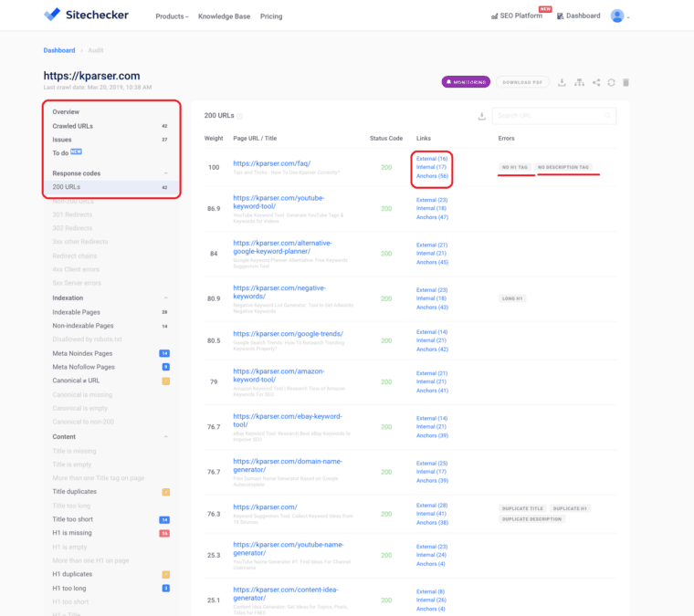
Task: Click the refresh recrawl icon
Action: coord(612,82)
